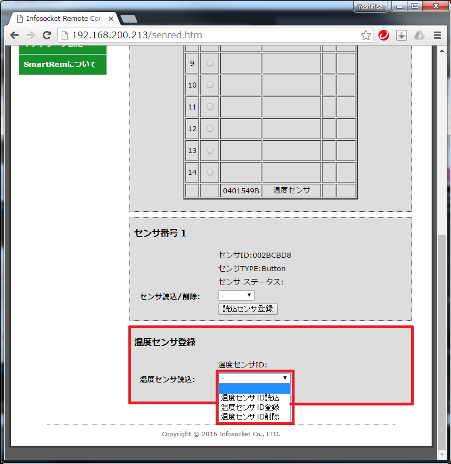
Task: Select radio button for sensor row 9
Action: (x=210, y=63)
